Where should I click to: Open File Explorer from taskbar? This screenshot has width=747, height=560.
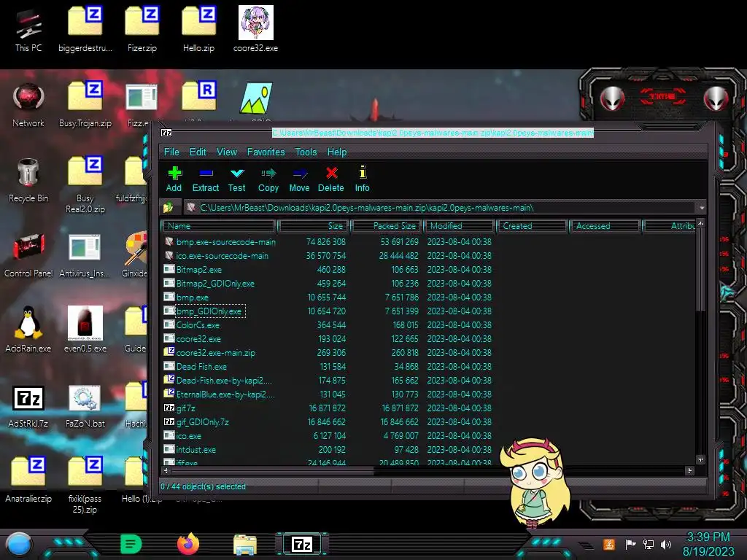tap(245, 545)
